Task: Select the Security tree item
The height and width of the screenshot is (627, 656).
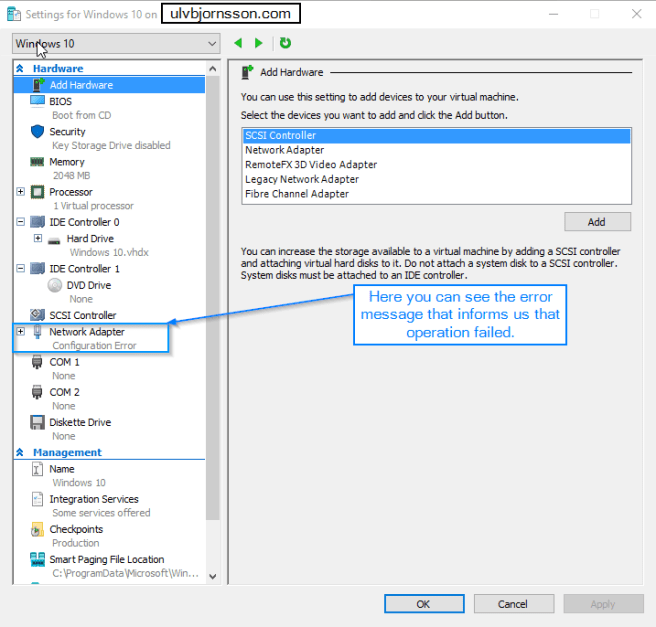Action: [67, 132]
